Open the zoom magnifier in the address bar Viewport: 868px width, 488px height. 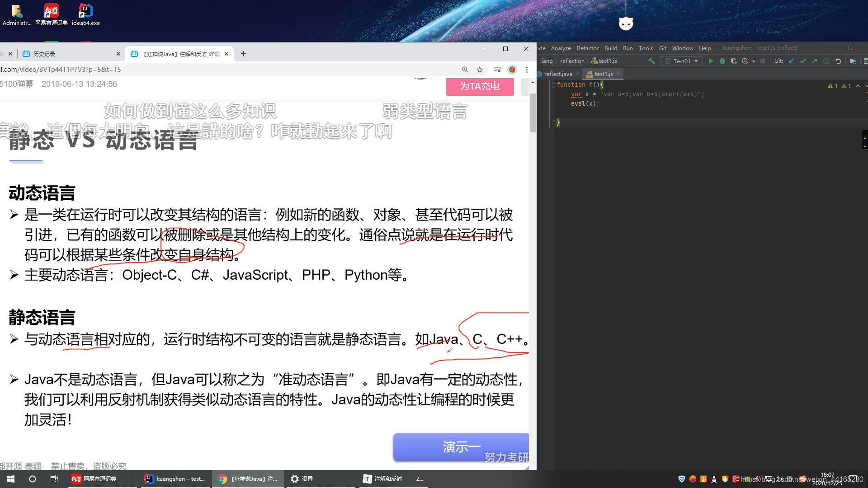click(x=465, y=70)
